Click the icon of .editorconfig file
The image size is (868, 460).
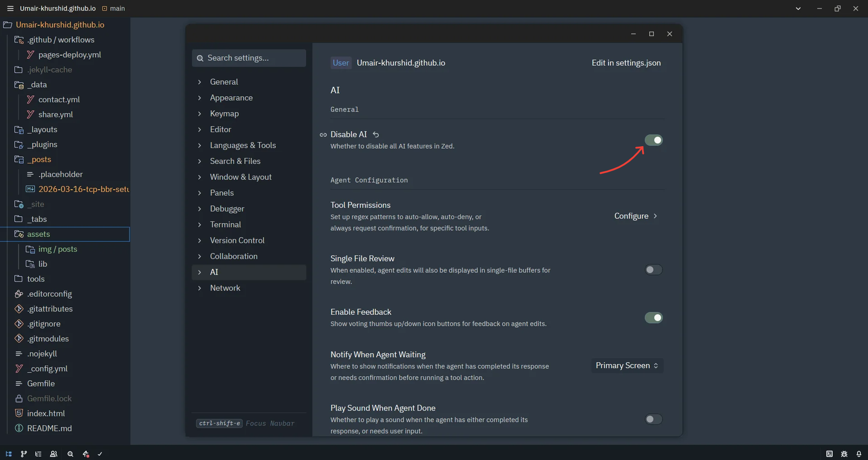pos(19,294)
